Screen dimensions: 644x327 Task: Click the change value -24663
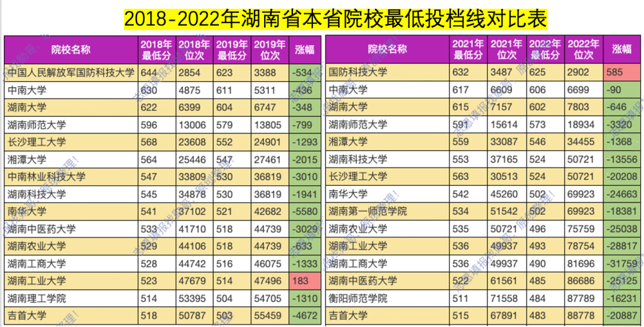(x=622, y=193)
